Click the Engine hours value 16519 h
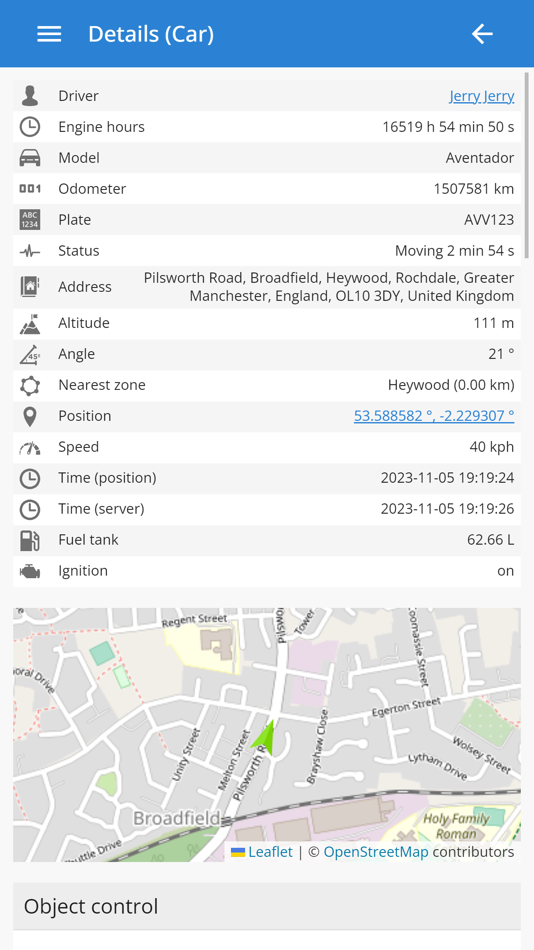The image size is (534, 950). coord(448,127)
